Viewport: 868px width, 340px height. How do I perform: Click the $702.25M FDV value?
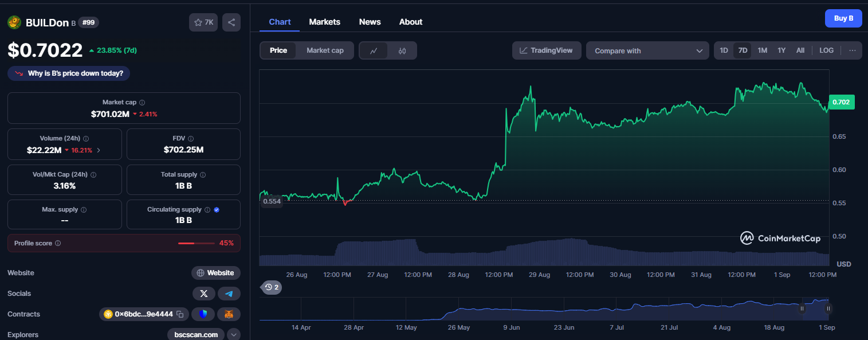pos(183,150)
